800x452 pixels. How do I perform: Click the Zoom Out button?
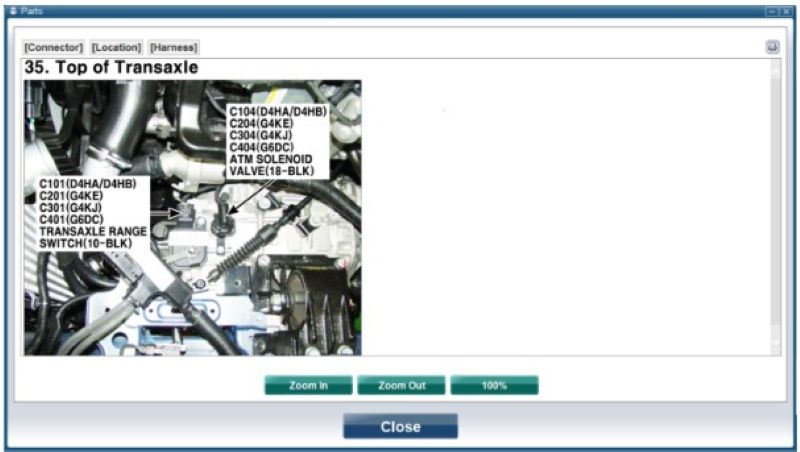[x=401, y=385]
